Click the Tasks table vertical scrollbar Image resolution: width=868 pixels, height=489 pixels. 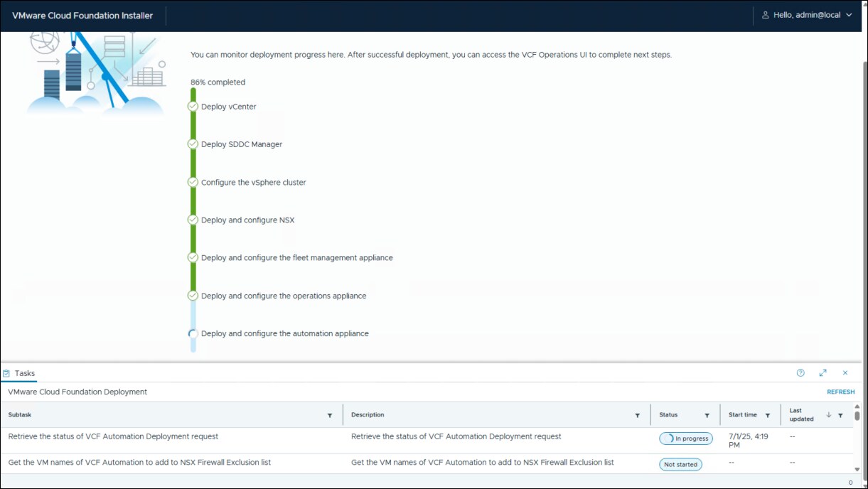(x=857, y=416)
